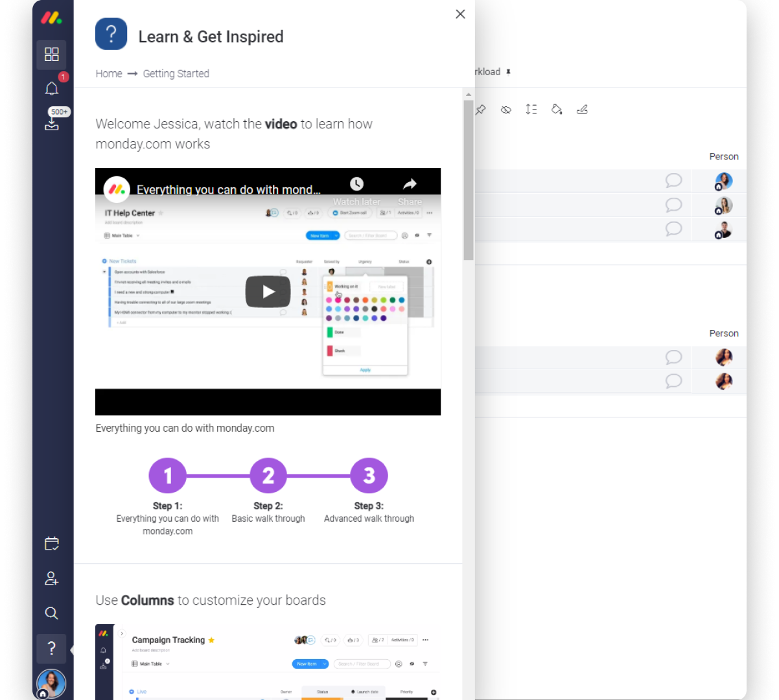
Task: Click the 'Welcome Jessica' intro text
Action: pyautogui.click(x=234, y=134)
